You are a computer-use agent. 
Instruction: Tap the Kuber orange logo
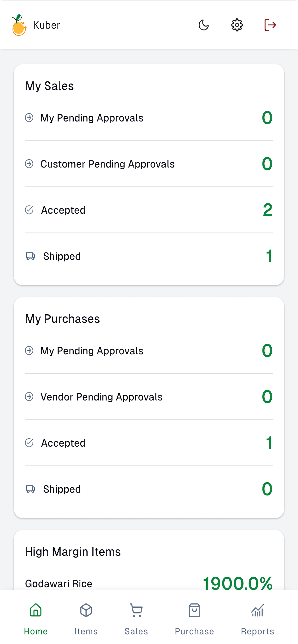tap(19, 25)
